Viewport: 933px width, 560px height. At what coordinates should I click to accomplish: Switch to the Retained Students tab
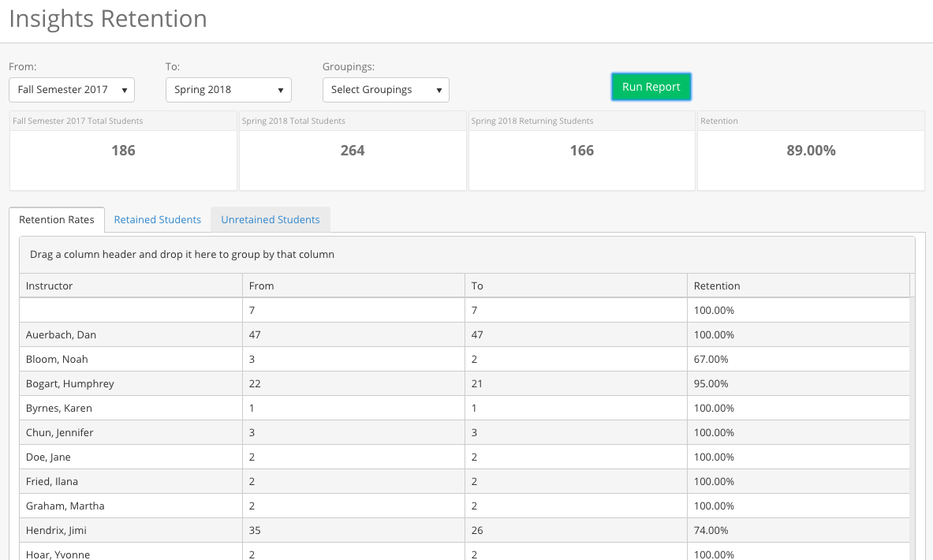click(157, 220)
